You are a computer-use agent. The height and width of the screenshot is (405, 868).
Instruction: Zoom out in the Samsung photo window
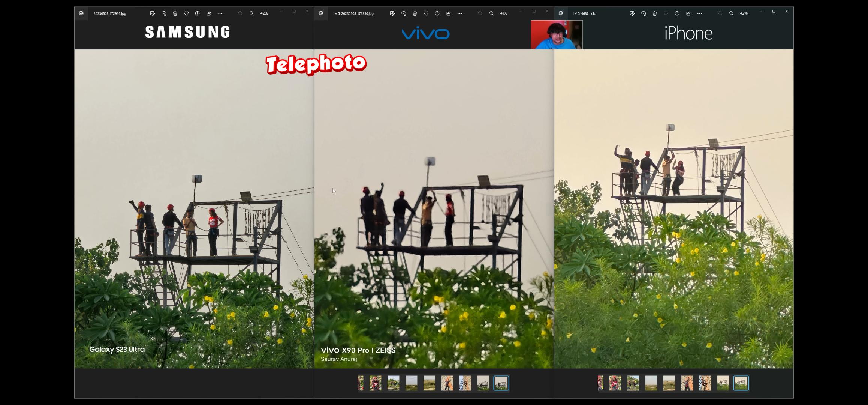[240, 13]
